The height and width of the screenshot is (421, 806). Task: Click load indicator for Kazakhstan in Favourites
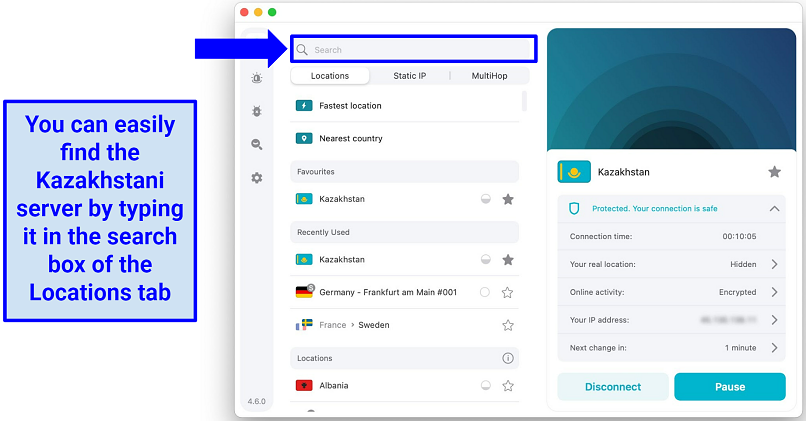[485, 199]
